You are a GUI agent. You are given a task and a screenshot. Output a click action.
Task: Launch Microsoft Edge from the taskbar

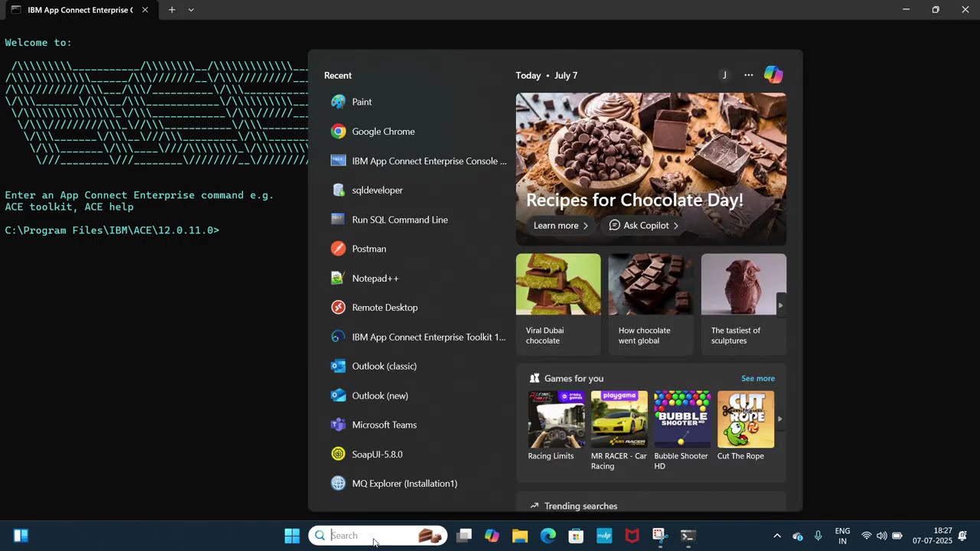[x=548, y=536]
